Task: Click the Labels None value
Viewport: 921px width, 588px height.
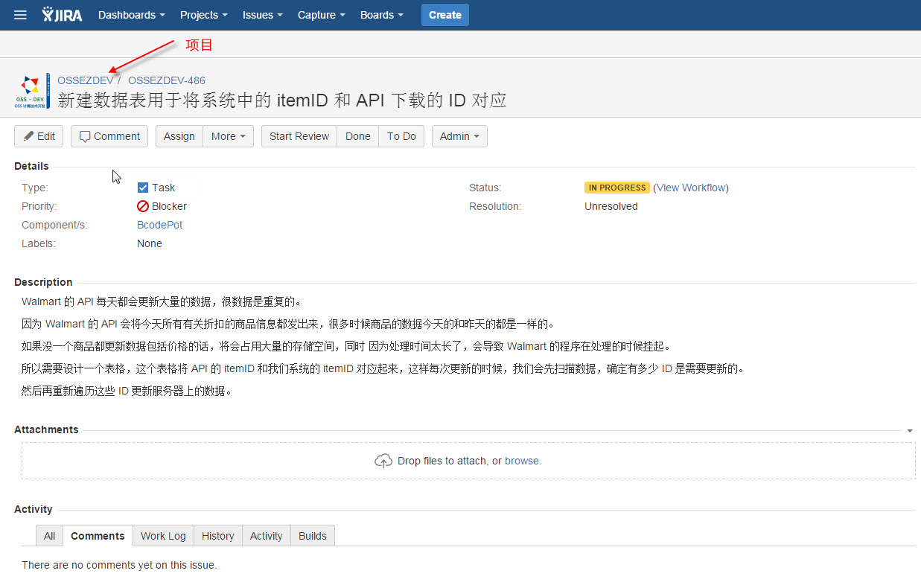Action: (150, 243)
